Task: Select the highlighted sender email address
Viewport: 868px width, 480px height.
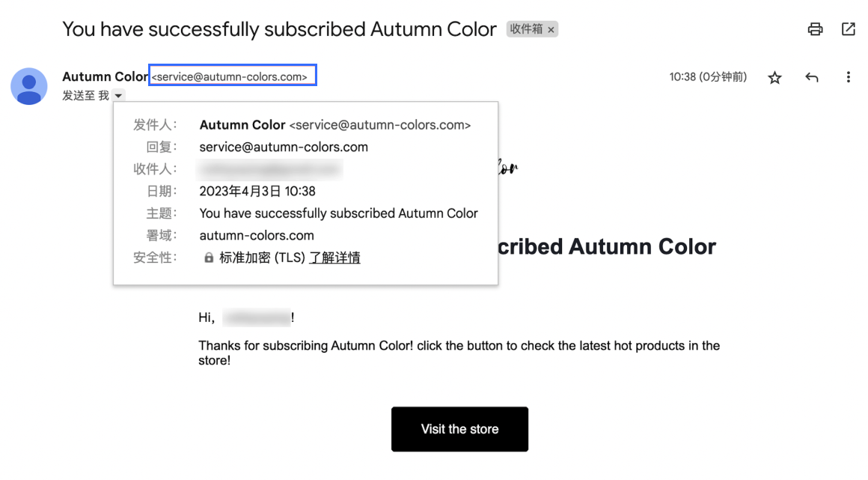Action: pos(233,76)
